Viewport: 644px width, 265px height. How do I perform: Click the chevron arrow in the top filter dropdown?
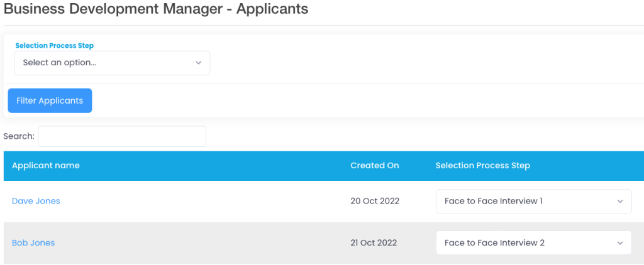click(x=198, y=63)
